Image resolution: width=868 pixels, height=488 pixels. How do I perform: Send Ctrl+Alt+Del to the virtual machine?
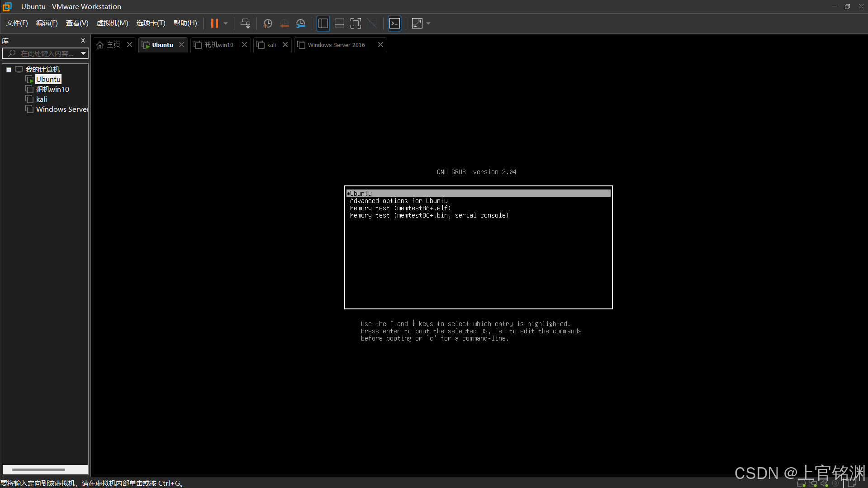tap(245, 24)
